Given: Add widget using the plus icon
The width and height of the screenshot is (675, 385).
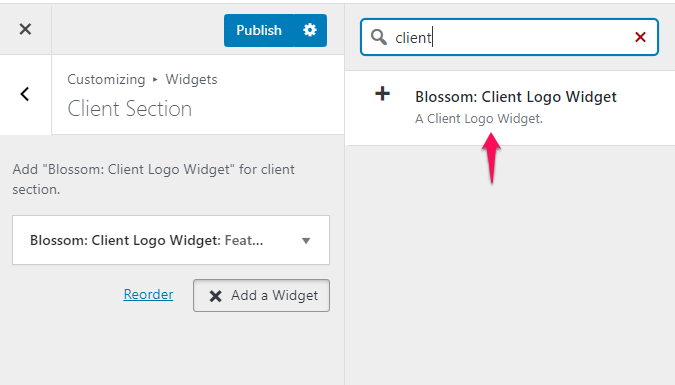Looking at the screenshot, I should click(x=382, y=93).
